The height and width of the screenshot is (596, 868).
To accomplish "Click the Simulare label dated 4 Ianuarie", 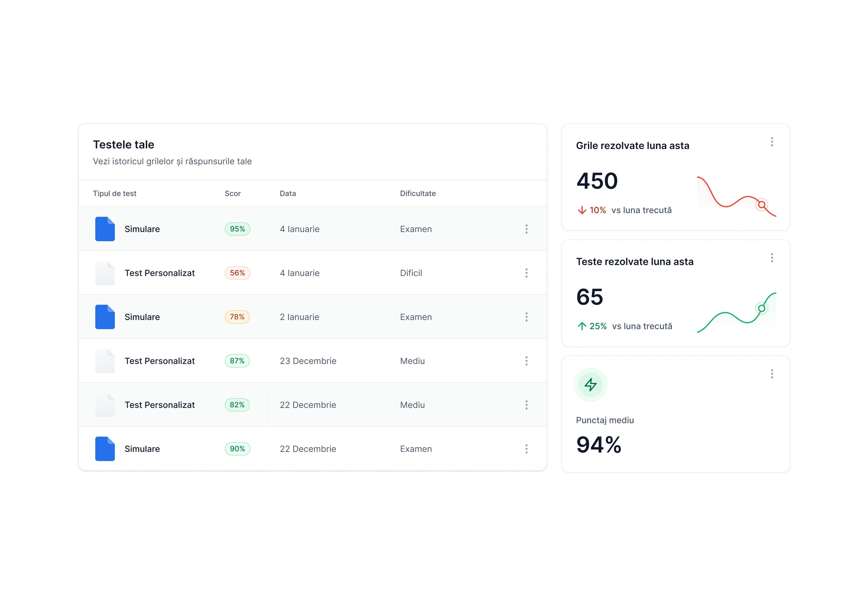I will [x=142, y=229].
